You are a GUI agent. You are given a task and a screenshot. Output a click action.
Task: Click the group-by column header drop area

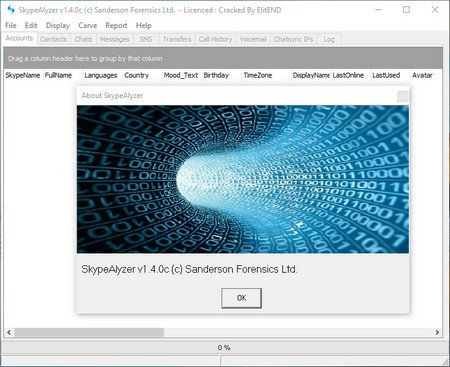point(223,58)
